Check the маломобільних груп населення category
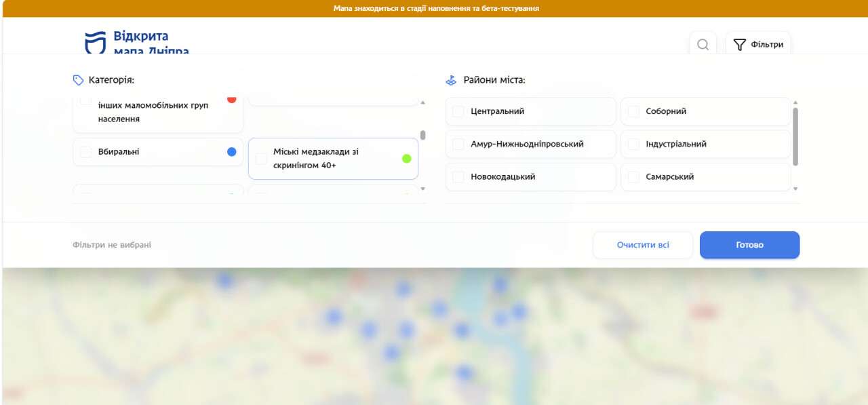Viewport: 868px width, 405px height. click(85, 100)
